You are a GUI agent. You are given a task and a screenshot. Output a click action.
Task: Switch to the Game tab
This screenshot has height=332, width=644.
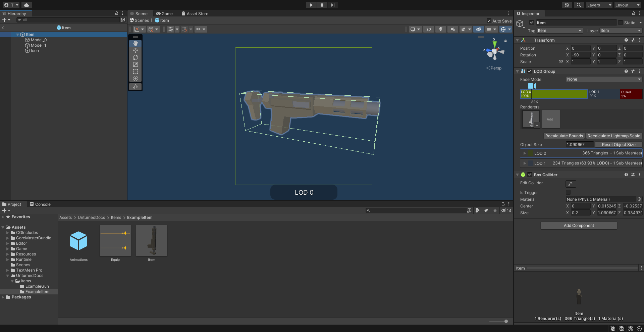point(164,13)
